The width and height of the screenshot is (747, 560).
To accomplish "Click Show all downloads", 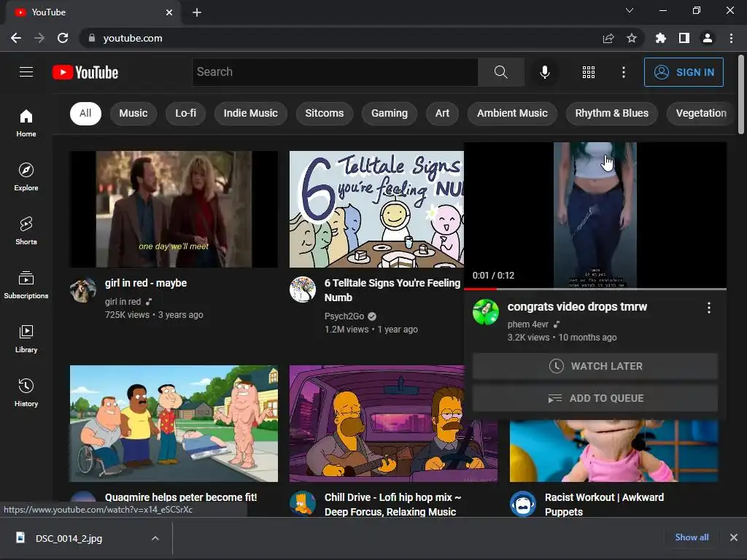I will [x=692, y=537].
